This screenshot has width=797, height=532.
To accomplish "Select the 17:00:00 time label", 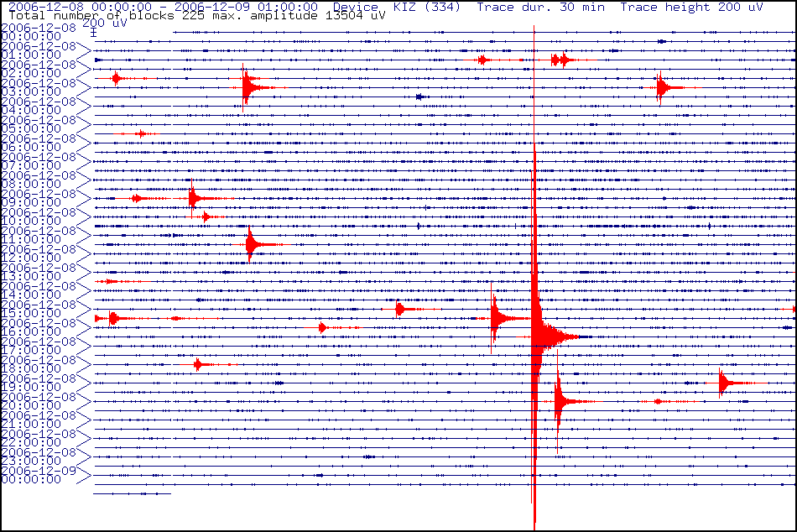I will click(x=31, y=350).
